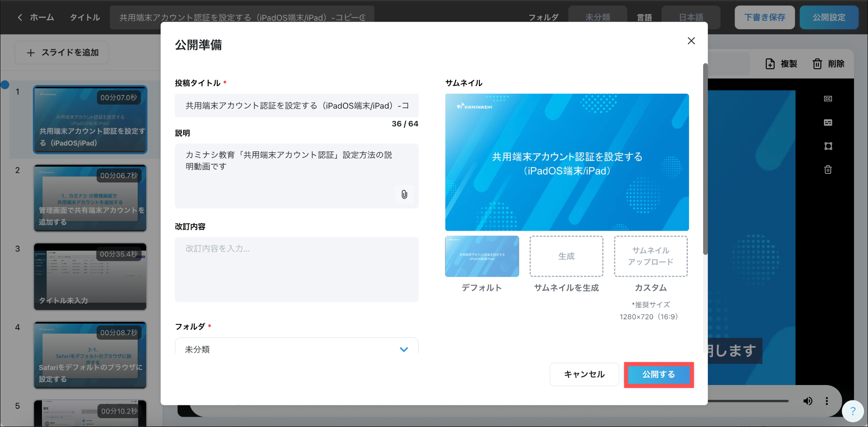Viewport: 868px width, 427px height.
Task: Open the フォルダ 未分類 dropdown chevron
Action: 404,349
